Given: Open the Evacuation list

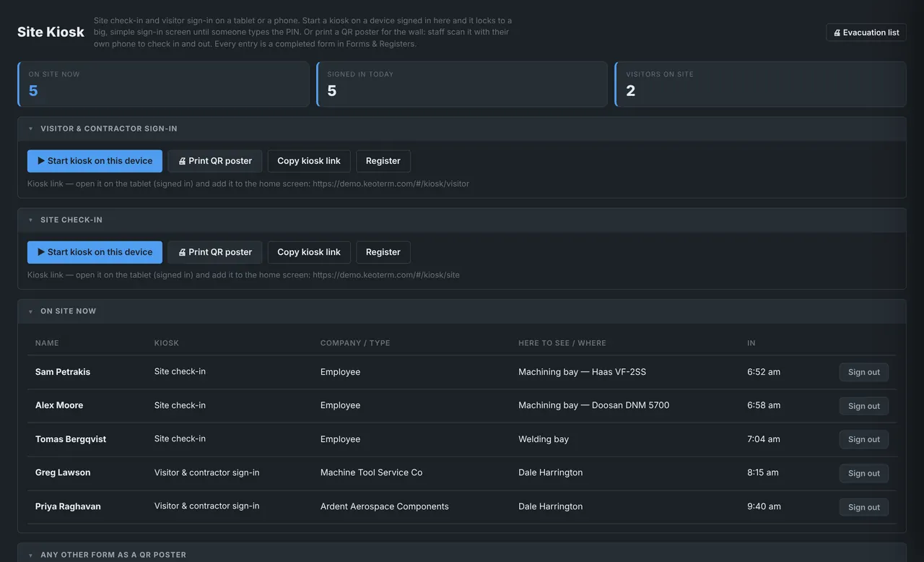Looking at the screenshot, I should click(866, 33).
